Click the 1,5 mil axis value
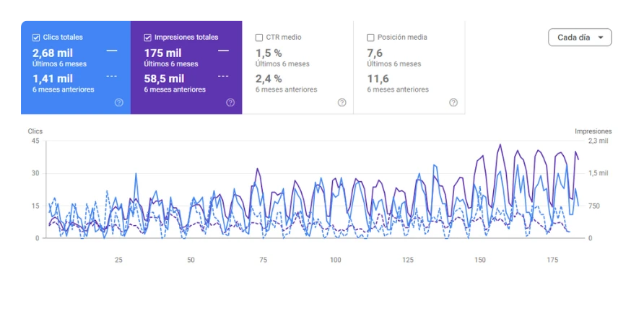This screenshot has width=644, height=316. point(598,173)
